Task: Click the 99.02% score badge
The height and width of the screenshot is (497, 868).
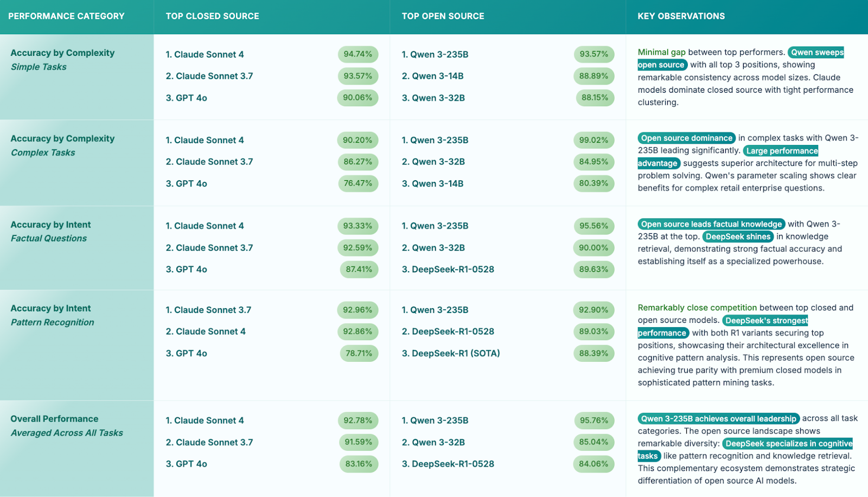Action: pyautogui.click(x=593, y=140)
